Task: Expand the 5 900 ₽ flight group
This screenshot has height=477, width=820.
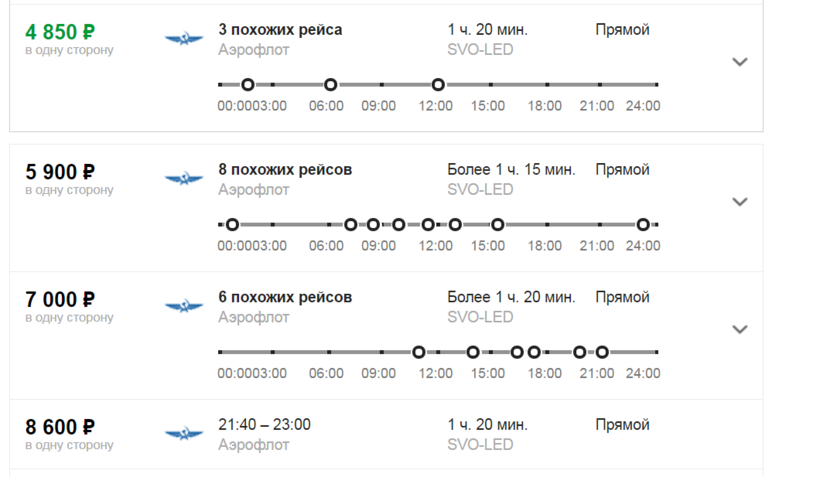Action: 740,202
